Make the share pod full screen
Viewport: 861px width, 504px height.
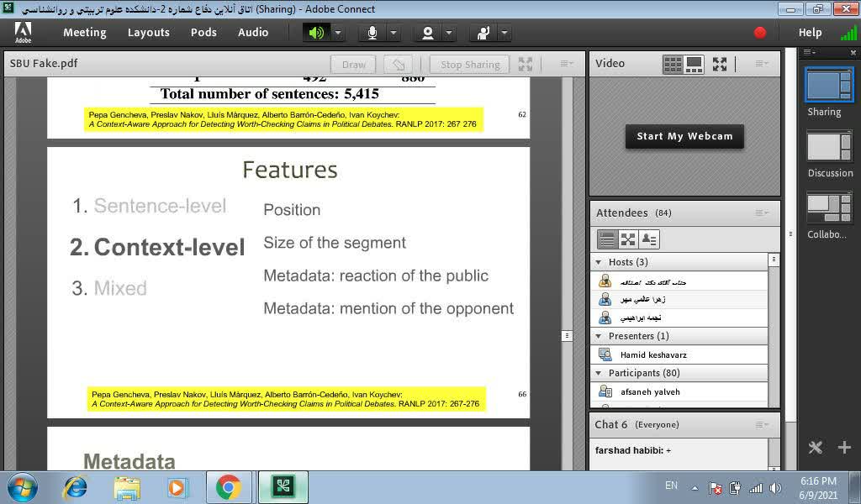click(x=526, y=64)
